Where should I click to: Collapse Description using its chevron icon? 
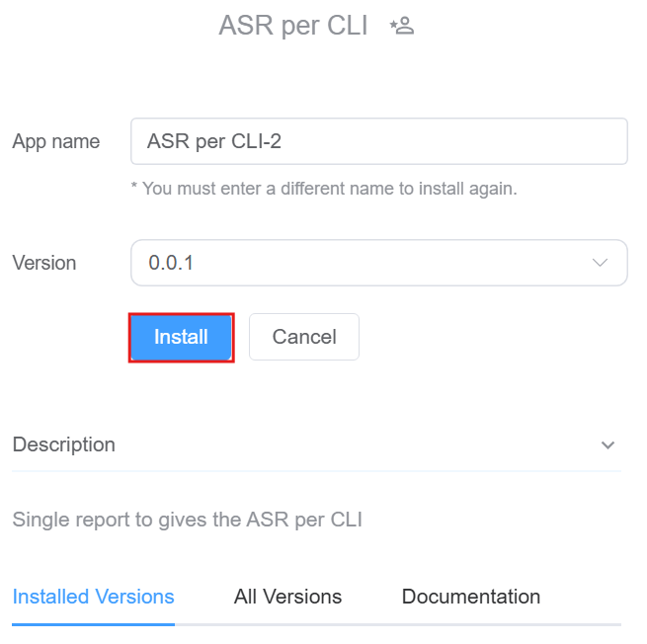coord(607,445)
